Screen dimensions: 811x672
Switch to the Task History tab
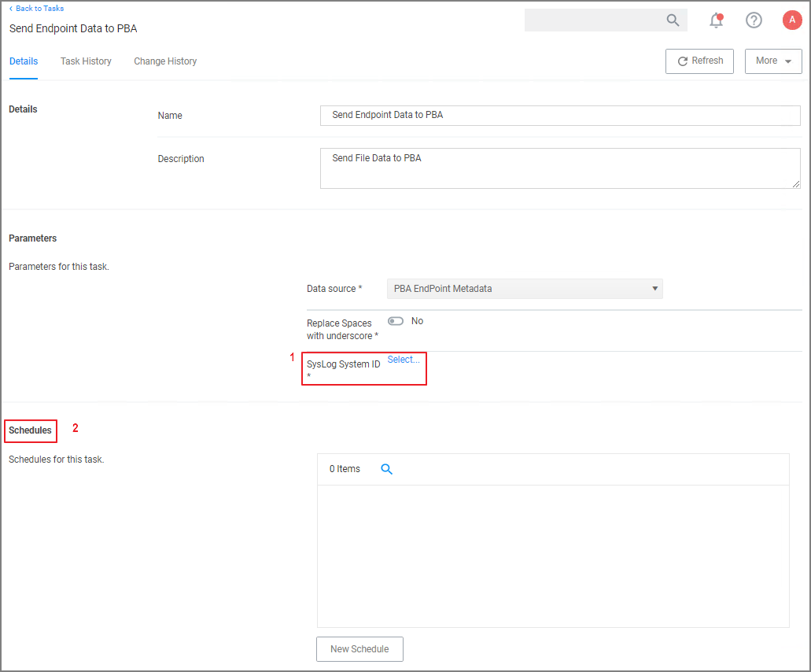click(x=86, y=61)
